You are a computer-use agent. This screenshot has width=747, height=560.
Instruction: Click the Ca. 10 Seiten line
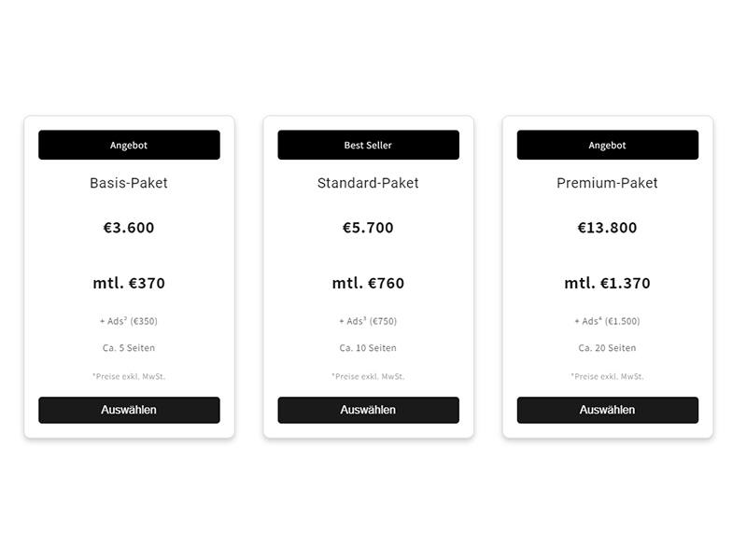point(368,348)
